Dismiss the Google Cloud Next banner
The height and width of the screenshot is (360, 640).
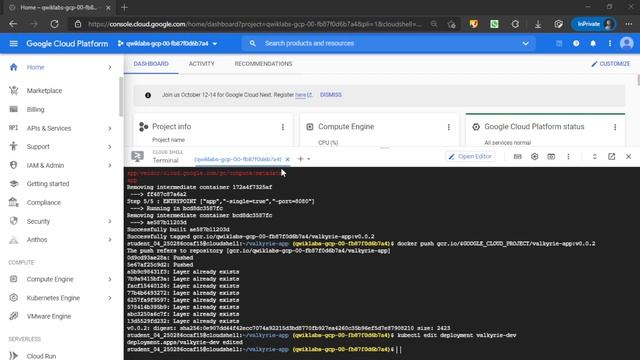click(x=331, y=95)
